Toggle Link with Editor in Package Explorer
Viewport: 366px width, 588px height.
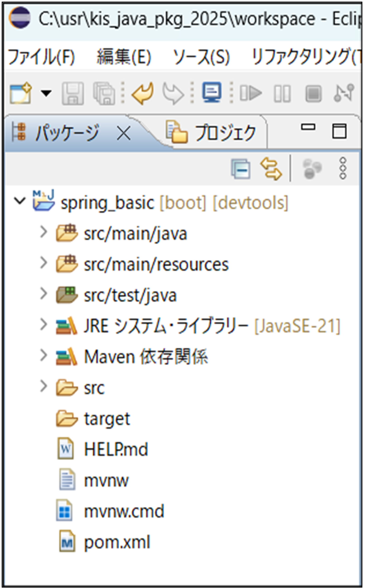pos(271,169)
